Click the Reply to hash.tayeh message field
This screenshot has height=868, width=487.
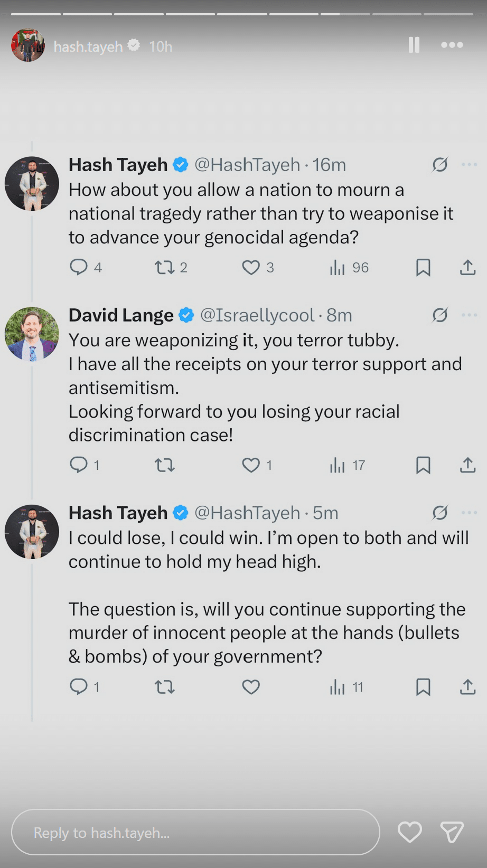pyautogui.click(x=195, y=833)
